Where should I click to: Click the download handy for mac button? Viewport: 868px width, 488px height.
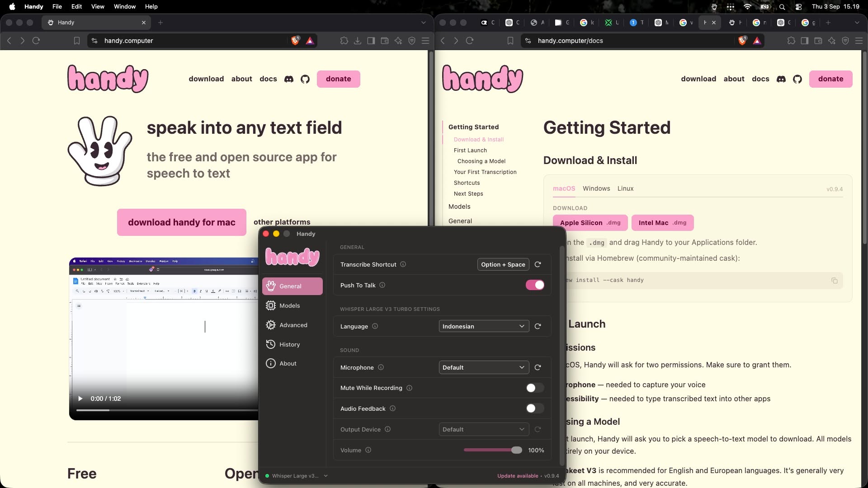tap(182, 222)
